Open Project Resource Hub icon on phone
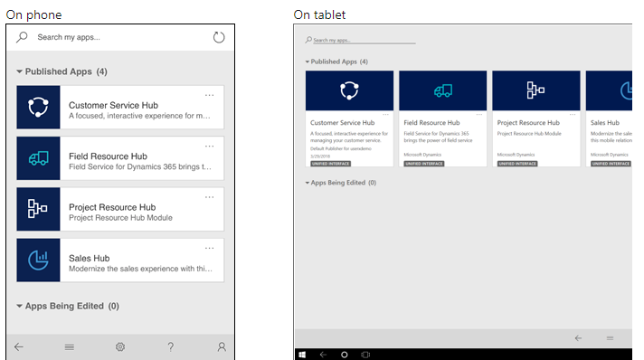Viewport: 644px width, 360px height. pyautogui.click(x=38, y=209)
